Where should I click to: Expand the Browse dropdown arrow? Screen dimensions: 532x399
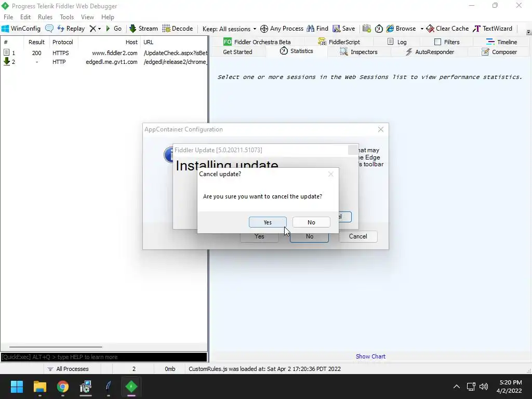point(422,29)
